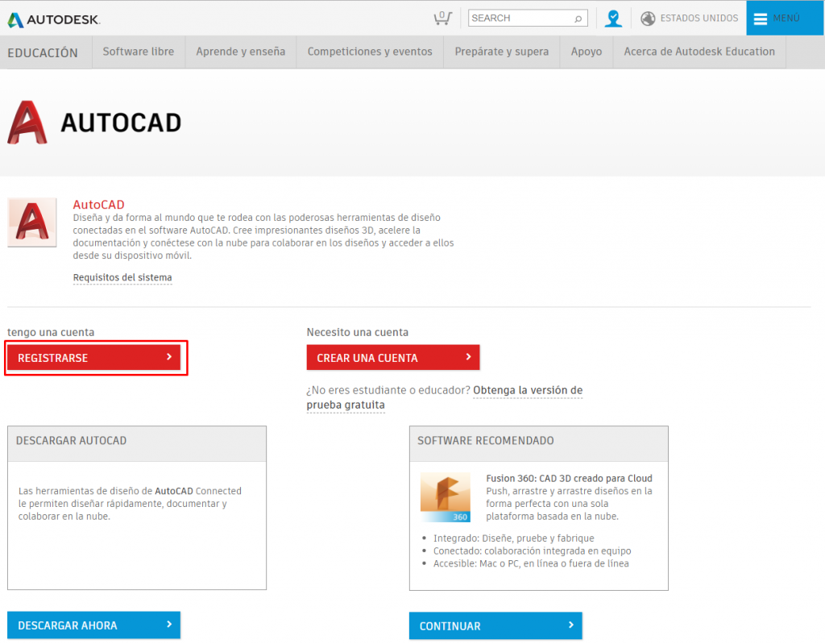
Task: Click the REGISTRARSE button
Action: tap(93, 358)
